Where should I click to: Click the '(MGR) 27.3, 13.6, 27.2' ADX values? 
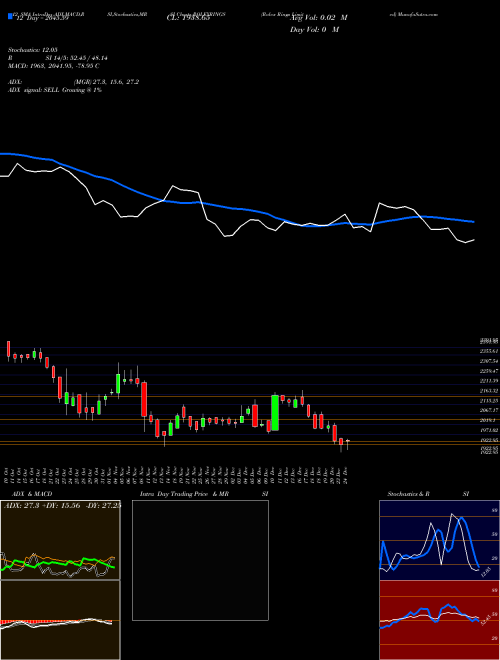tap(106, 82)
